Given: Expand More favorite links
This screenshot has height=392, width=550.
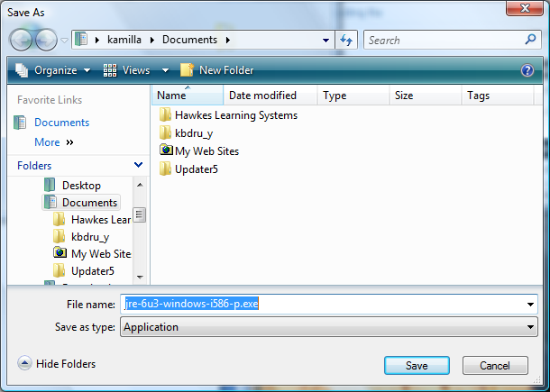Looking at the screenshot, I should 53,142.
